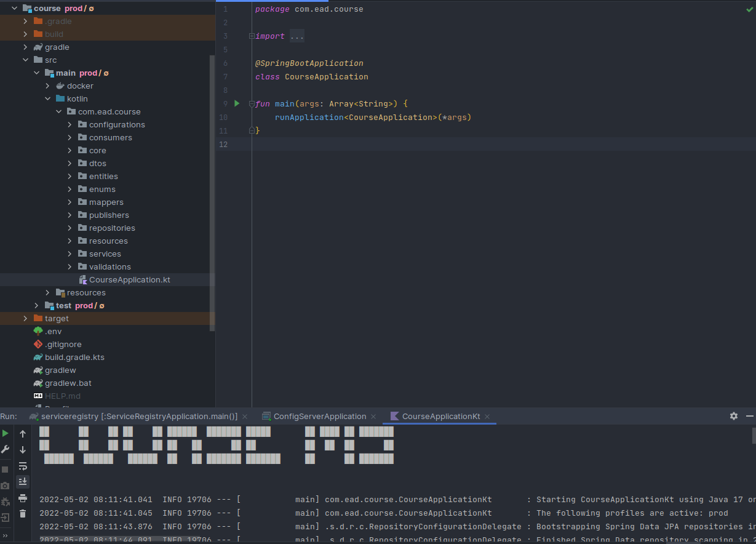The image size is (756, 544).
Task: Close the CourseApplicationKt run tab
Action: click(x=488, y=417)
